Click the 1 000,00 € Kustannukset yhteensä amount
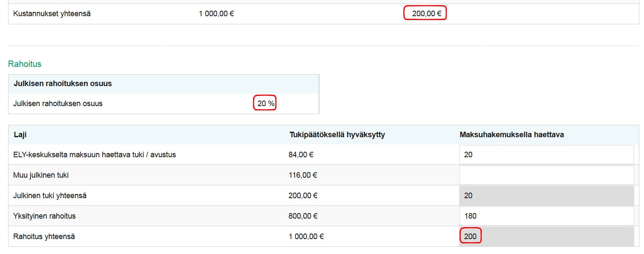This screenshot has height=254, width=644. (216, 14)
